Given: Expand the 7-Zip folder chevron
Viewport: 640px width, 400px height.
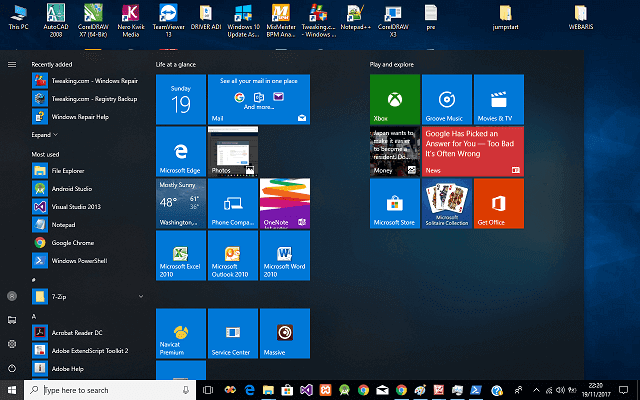Looking at the screenshot, I should coord(141,296).
